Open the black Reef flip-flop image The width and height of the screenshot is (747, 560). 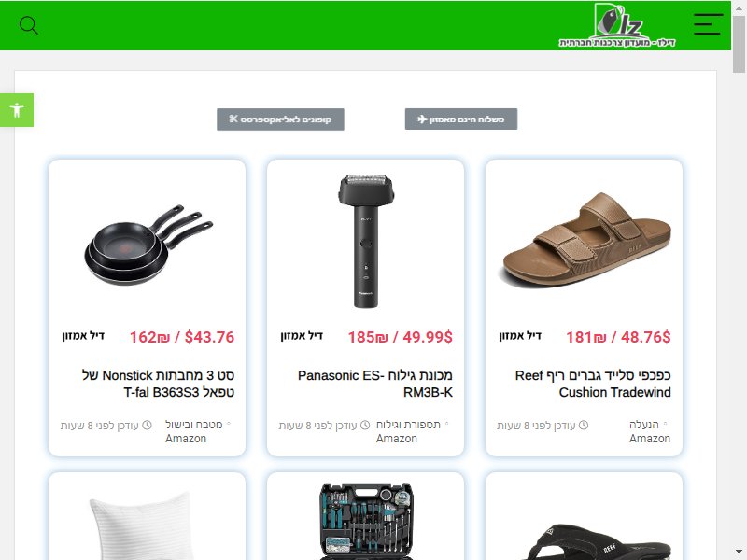[599, 542]
